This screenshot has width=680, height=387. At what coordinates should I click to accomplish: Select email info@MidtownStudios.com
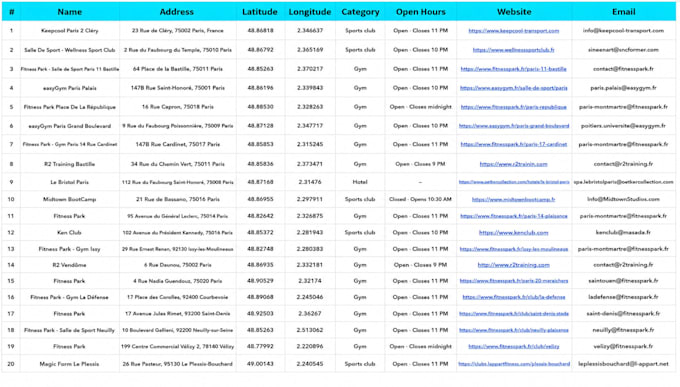(x=623, y=200)
